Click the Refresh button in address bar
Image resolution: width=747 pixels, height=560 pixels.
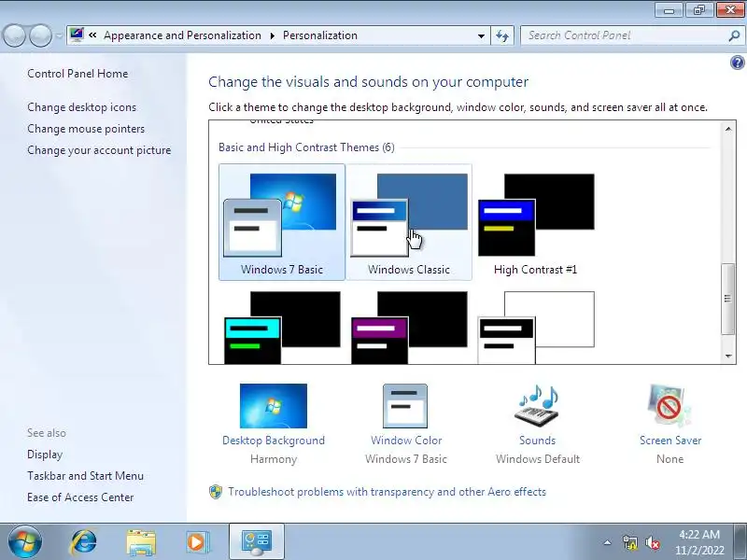pyautogui.click(x=502, y=35)
